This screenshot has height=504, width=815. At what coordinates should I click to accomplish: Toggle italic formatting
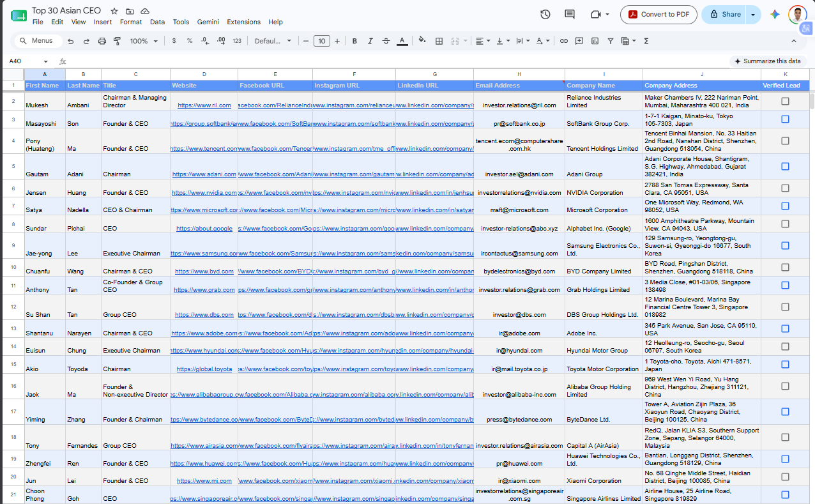[370, 41]
